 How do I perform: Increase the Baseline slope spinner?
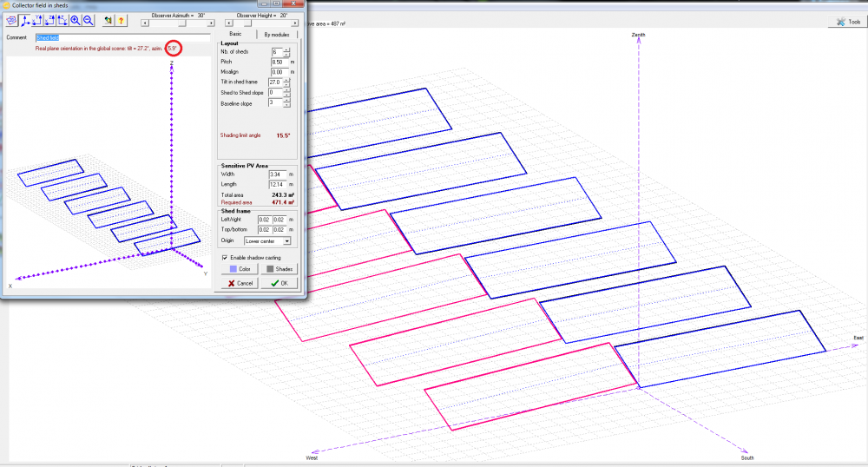(x=286, y=100)
